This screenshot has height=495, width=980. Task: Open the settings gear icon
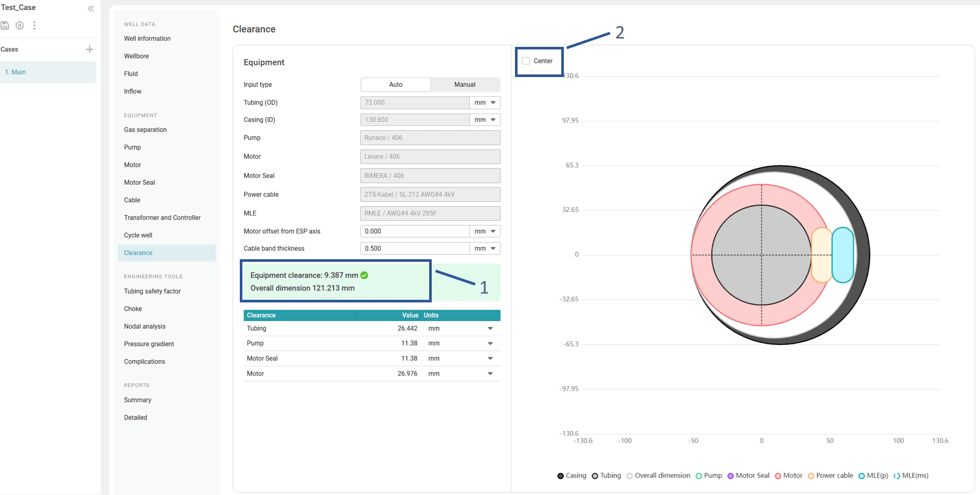point(20,26)
